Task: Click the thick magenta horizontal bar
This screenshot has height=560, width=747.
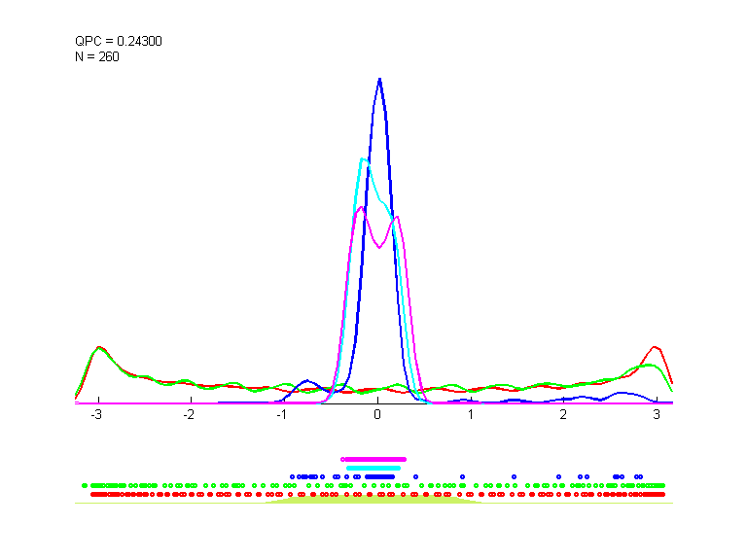Action: (x=373, y=459)
